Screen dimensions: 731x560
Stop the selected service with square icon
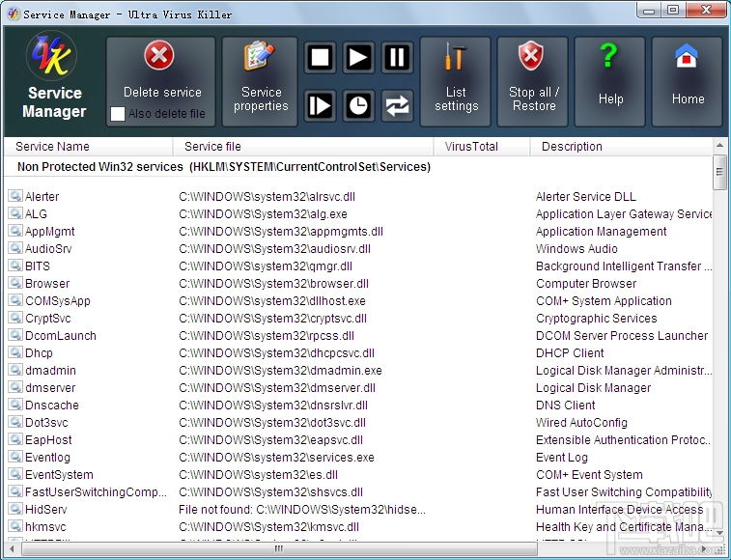[321, 57]
